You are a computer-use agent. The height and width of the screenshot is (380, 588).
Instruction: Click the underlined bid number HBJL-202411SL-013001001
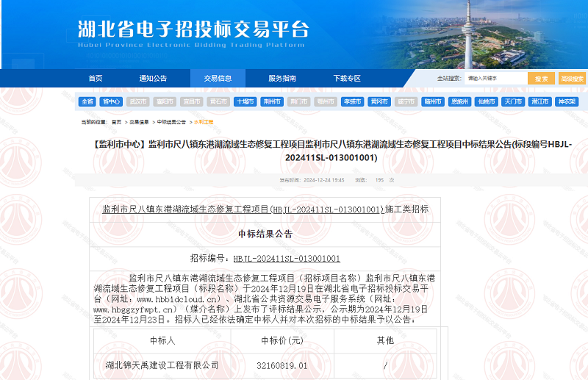click(287, 259)
